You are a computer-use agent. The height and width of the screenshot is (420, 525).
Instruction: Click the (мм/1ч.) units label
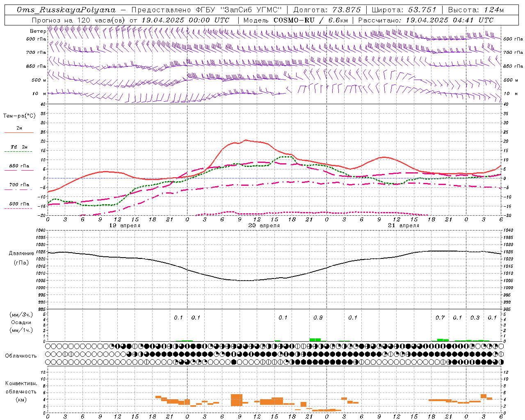[21, 330]
